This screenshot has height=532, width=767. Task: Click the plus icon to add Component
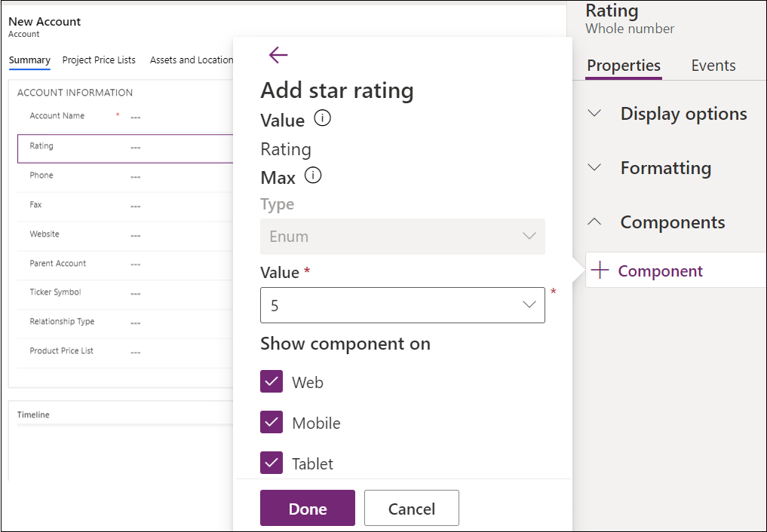click(x=600, y=271)
